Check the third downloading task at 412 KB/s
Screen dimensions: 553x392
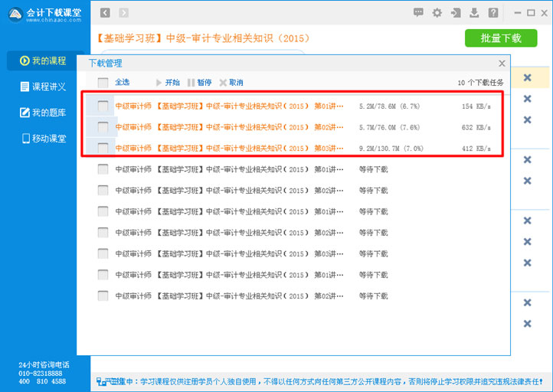coord(103,148)
